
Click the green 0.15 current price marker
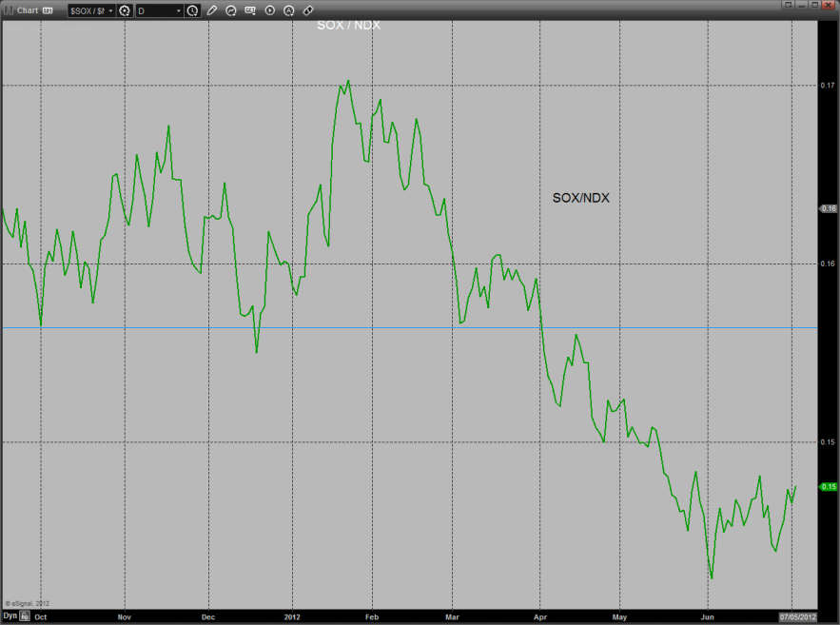pyautogui.click(x=828, y=487)
